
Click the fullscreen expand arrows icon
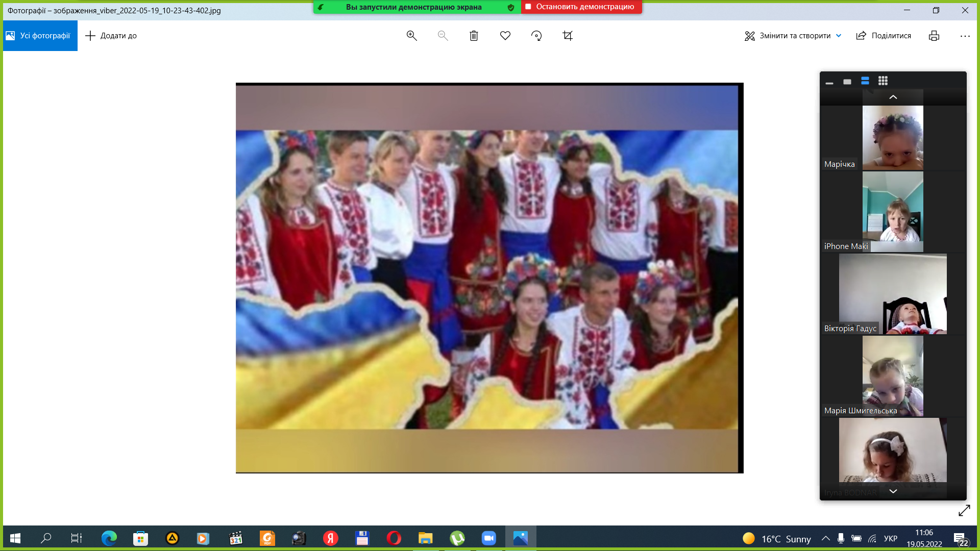point(964,510)
